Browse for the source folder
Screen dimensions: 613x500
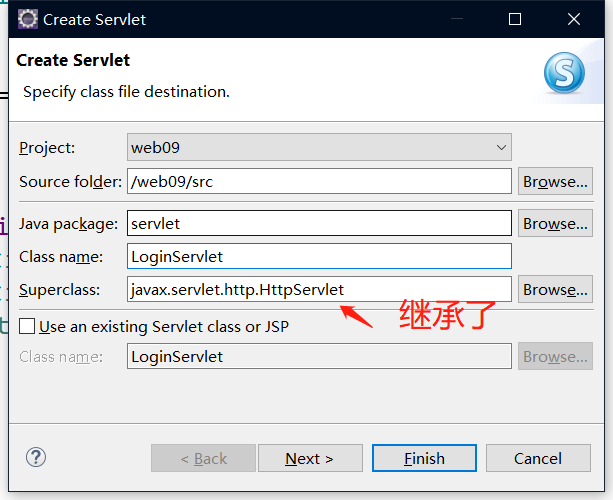(x=554, y=182)
